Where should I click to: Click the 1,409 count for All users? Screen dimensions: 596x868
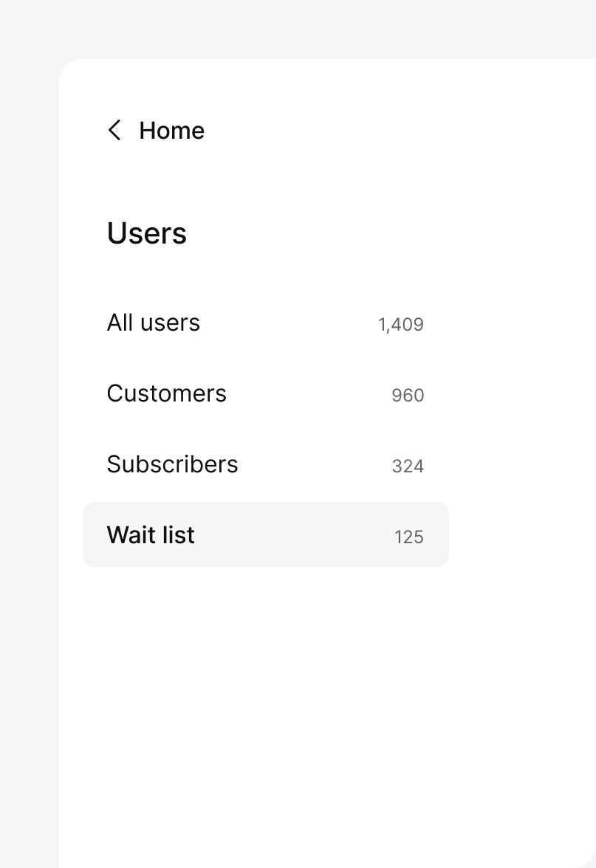401,325
